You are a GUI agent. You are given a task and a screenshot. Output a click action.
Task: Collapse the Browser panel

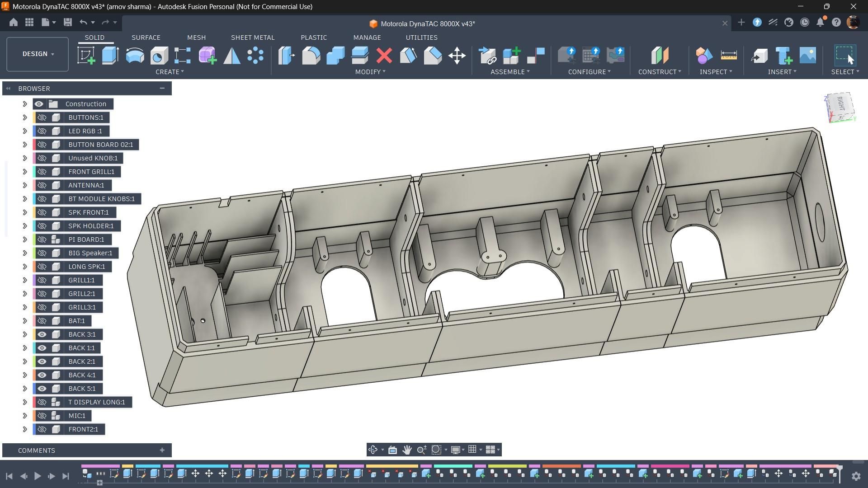(162, 89)
